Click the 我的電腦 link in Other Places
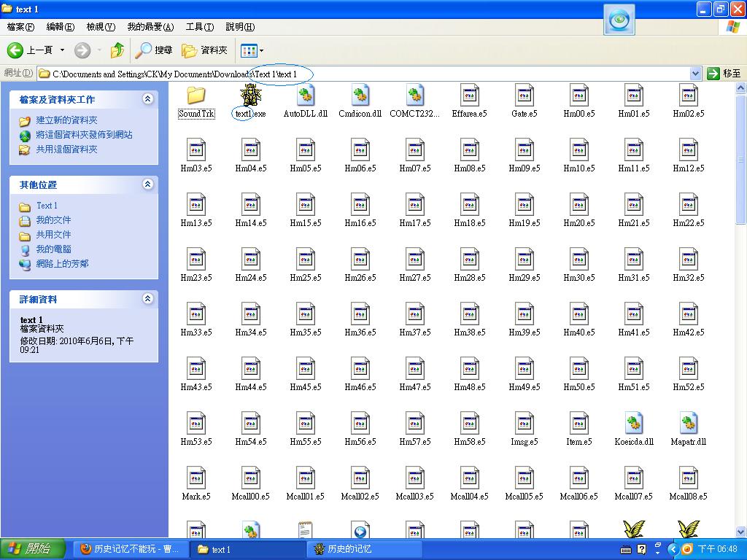This screenshot has height=560, width=747. pyautogui.click(x=53, y=249)
